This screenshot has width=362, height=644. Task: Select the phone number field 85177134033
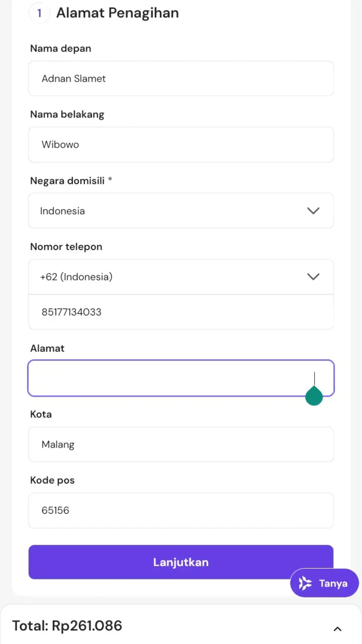point(181,312)
